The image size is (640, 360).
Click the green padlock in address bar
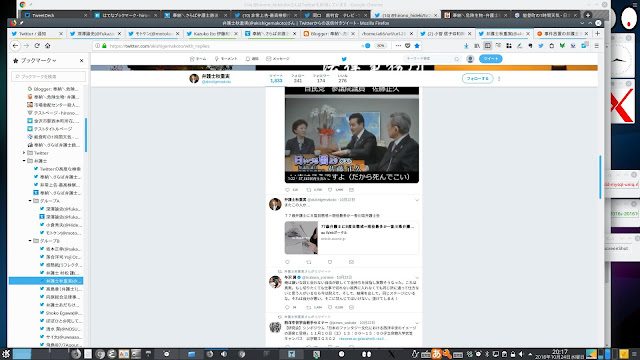click(x=104, y=46)
